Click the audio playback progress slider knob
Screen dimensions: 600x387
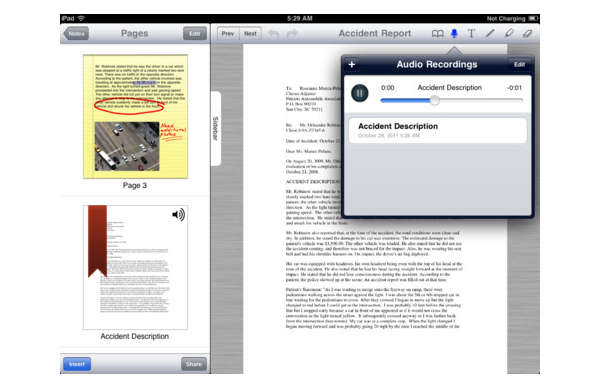[x=435, y=100]
